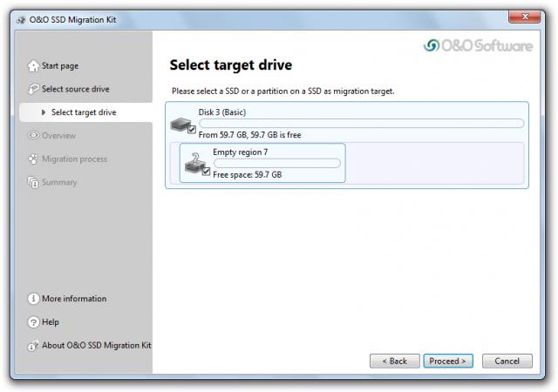Click the Proceed button
Viewport: 558px width, 392px height.
point(448,361)
